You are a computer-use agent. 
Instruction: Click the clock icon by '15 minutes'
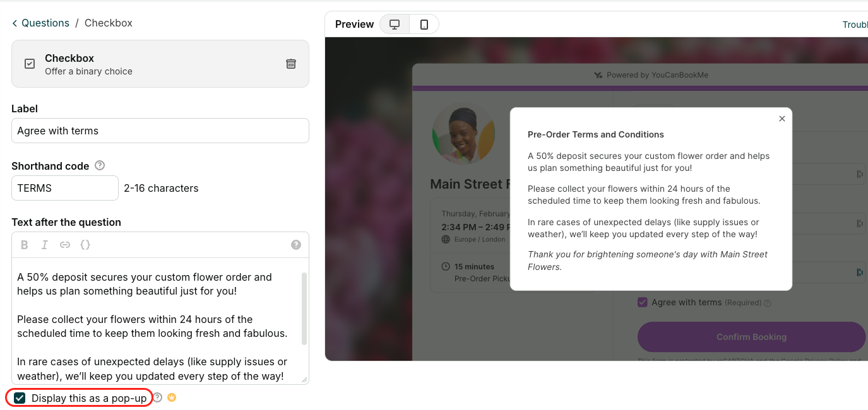tap(446, 267)
